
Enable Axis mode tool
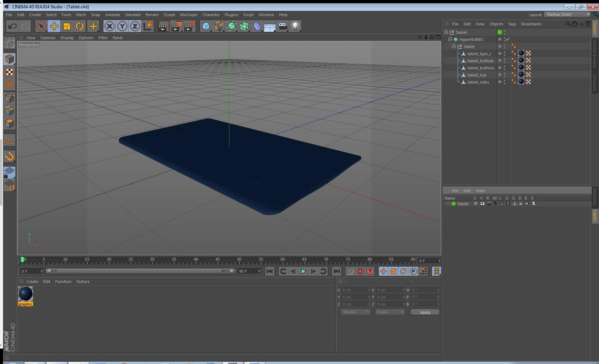coord(9,140)
